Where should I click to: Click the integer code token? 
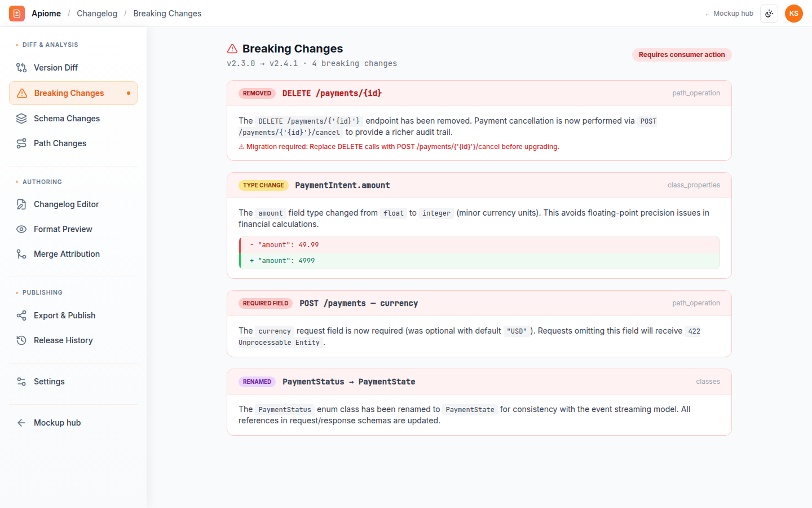[436, 213]
